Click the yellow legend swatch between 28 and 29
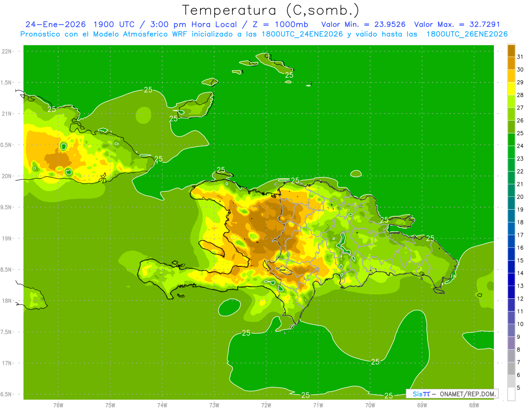The width and height of the screenshot is (532, 411). pos(511,89)
